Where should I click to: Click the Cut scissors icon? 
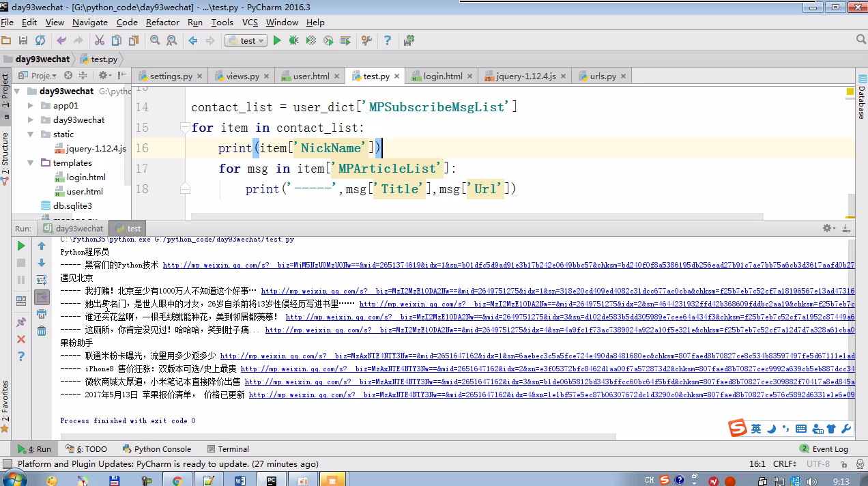(x=100, y=41)
